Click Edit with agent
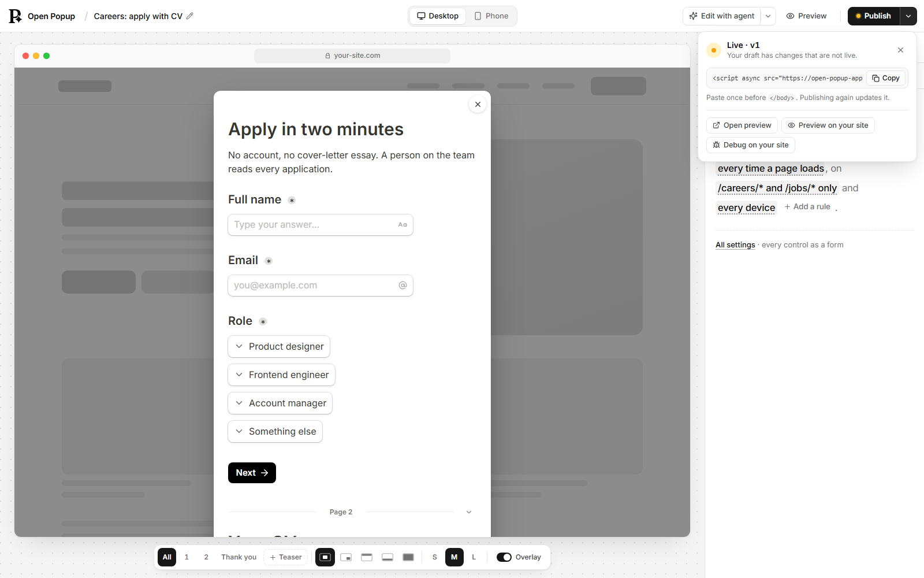Viewport: 924px width, 578px height. pyautogui.click(x=722, y=16)
